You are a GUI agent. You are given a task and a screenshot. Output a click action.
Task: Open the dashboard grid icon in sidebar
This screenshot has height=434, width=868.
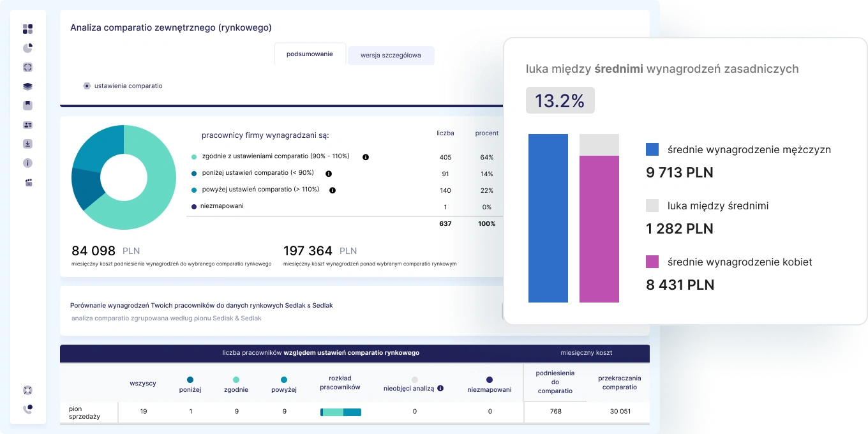click(27, 29)
